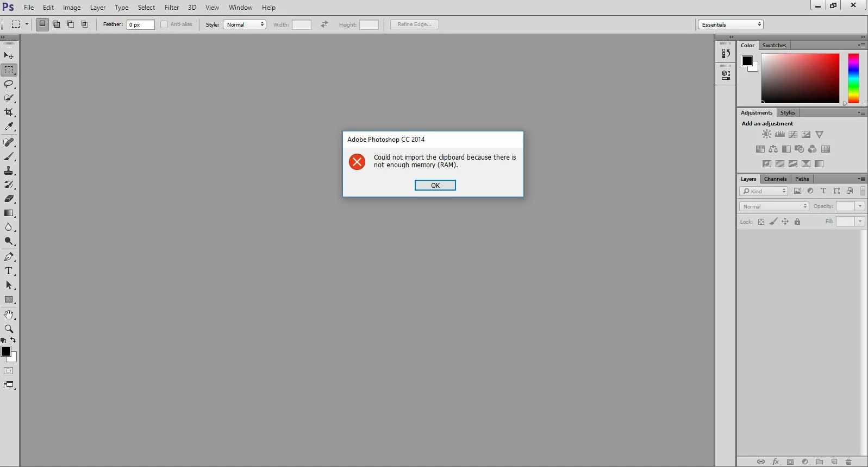Add a Curves adjustment

coord(793,134)
